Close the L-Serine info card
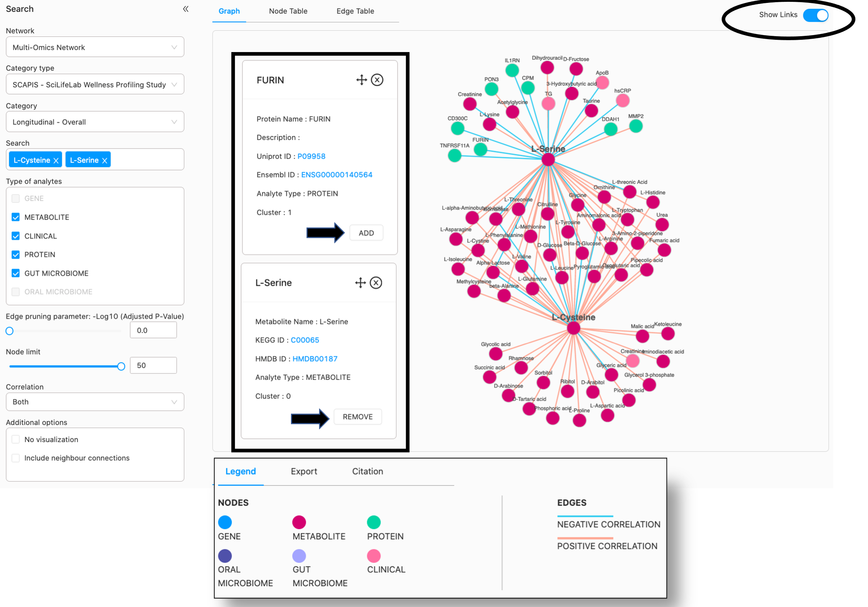868x607 pixels. point(376,283)
